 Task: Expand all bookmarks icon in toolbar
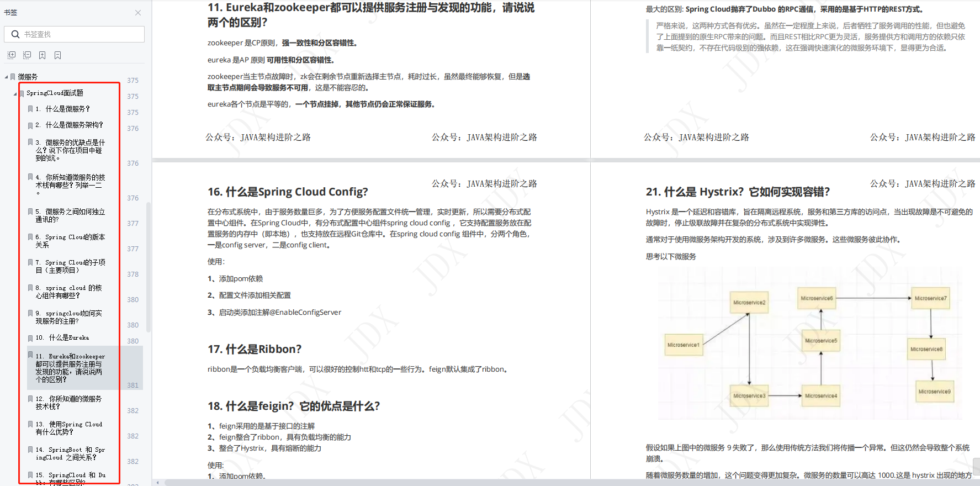pyautogui.click(x=12, y=55)
